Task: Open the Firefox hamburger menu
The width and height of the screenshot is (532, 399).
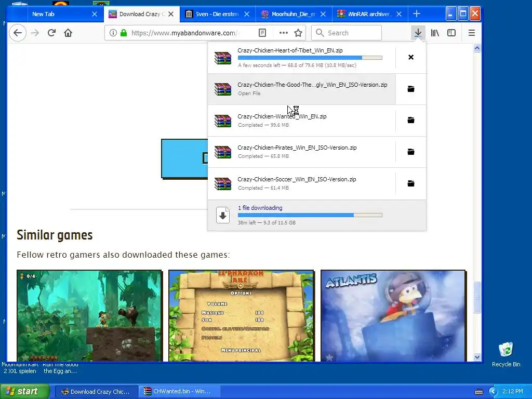Action: [472, 33]
